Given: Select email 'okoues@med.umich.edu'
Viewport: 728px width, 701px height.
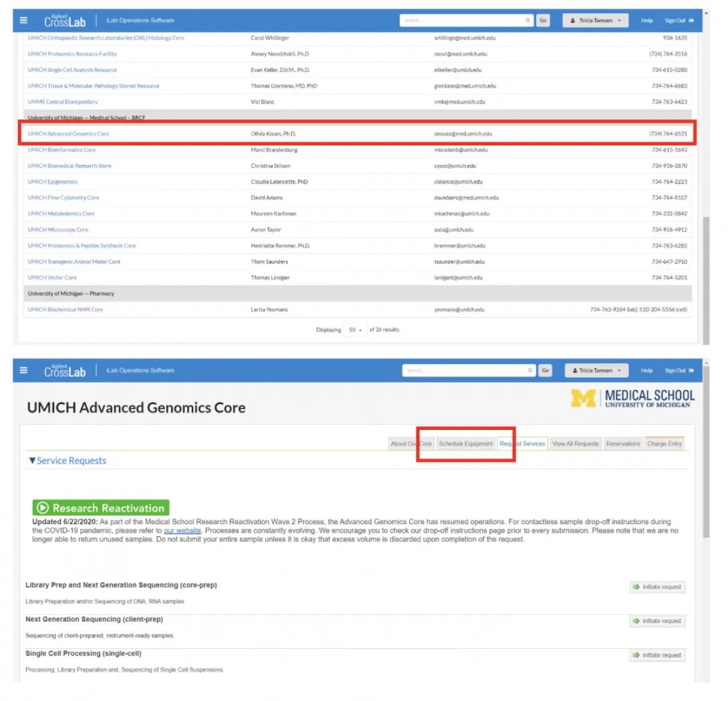Looking at the screenshot, I should (463, 134).
